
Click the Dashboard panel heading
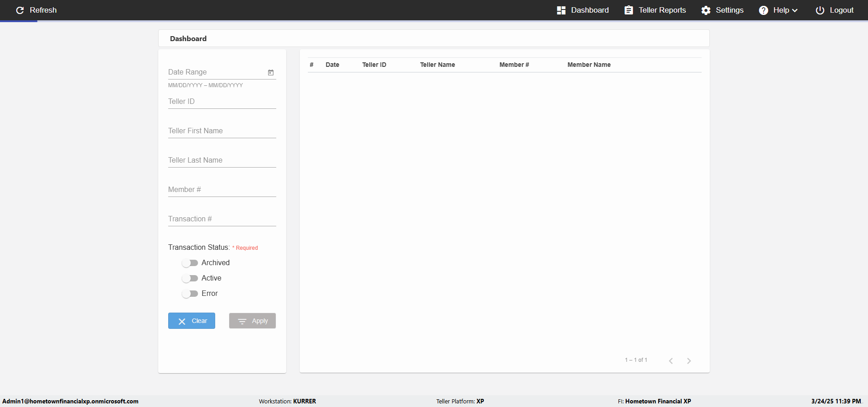[x=188, y=39]
